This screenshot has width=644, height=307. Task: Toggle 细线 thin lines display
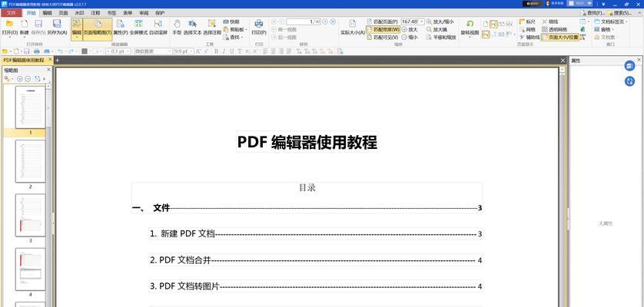[550, 21]
